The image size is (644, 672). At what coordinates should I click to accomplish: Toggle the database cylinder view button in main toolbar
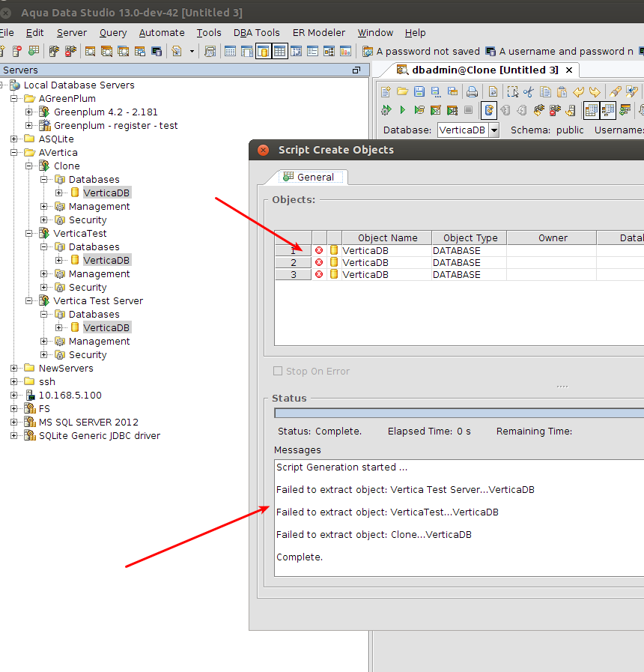(263, 52)
